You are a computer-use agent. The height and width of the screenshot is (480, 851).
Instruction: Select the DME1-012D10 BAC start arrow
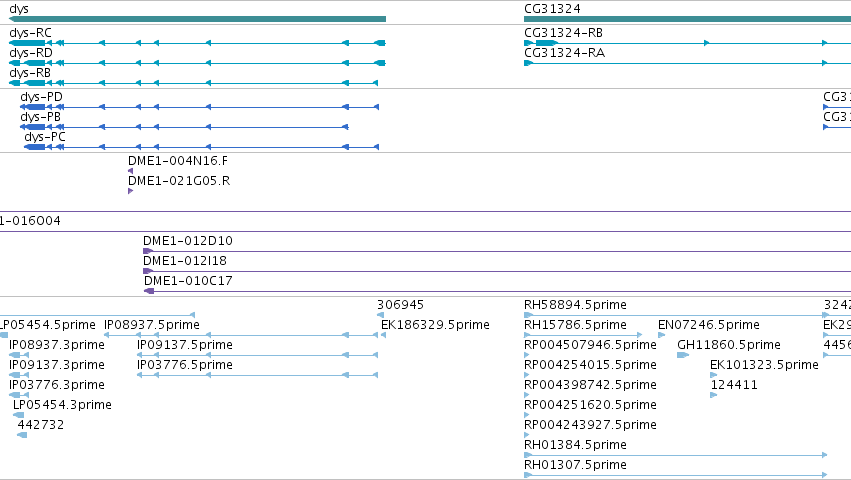click(x=148, y=251)
